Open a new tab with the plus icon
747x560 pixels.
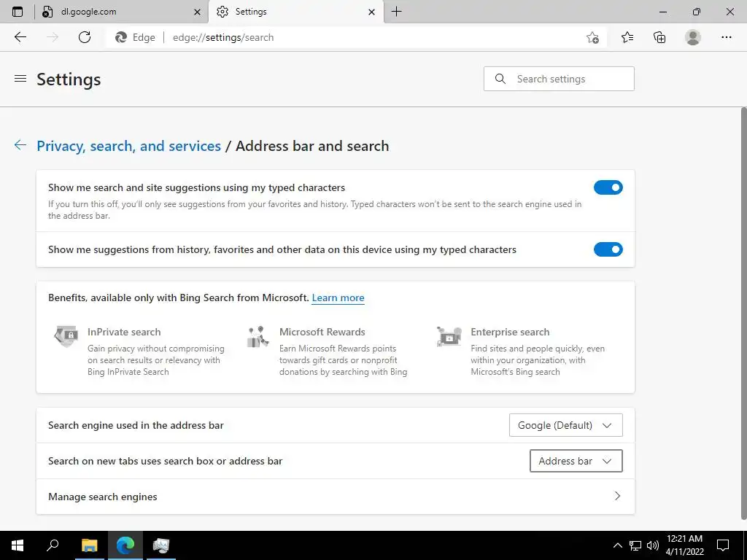tap(396, 12)
